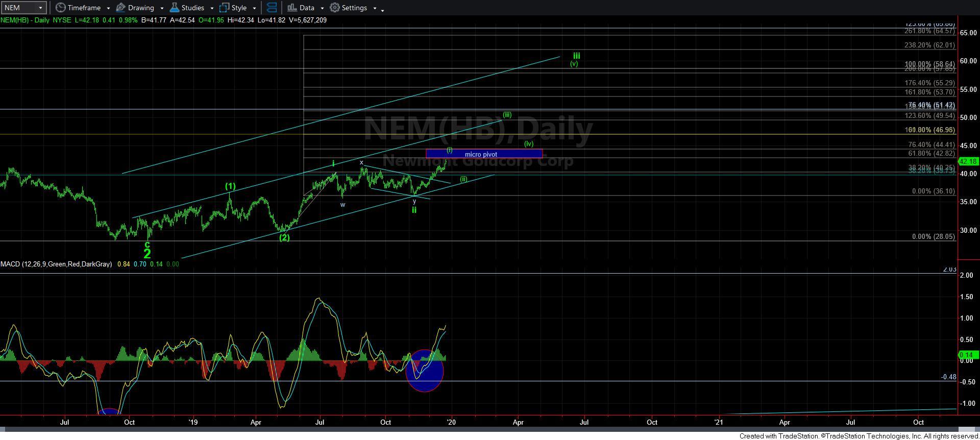Open the Data menu label
This screenshot has height=440, width=980.
pyautogui.click(x=307, y=8)
